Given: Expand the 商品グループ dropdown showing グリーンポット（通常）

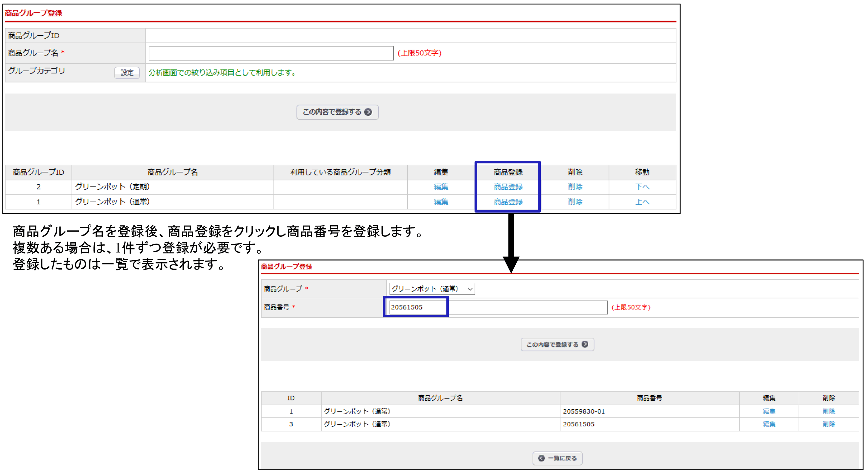Looking at the screenshot, I should pyautogui.click(x=432, y=289).
